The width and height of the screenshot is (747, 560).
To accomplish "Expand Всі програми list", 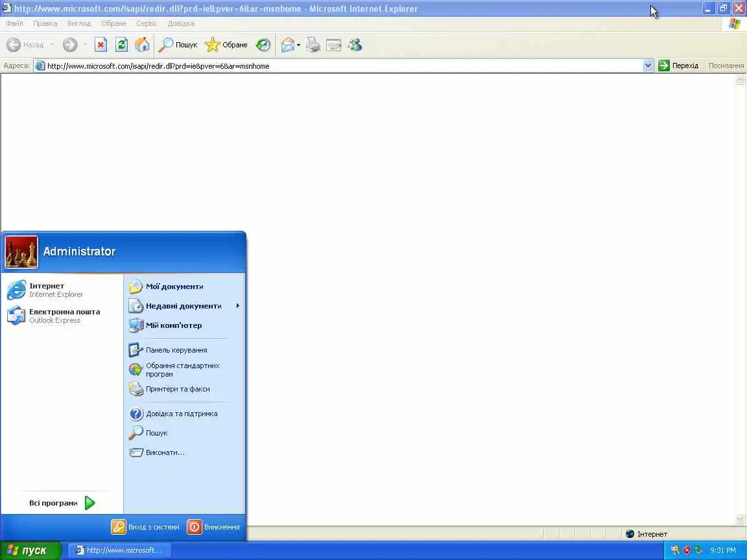I will point(62,503).
